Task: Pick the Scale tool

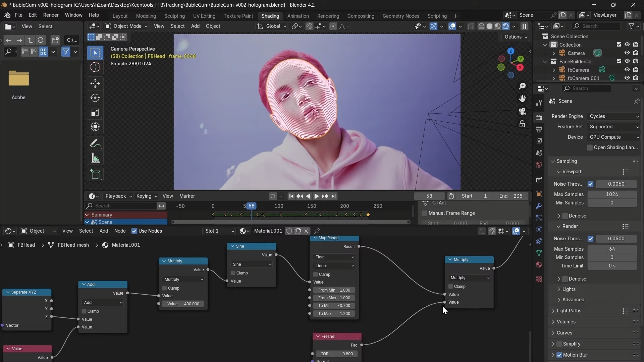Action: coord(95,112)
